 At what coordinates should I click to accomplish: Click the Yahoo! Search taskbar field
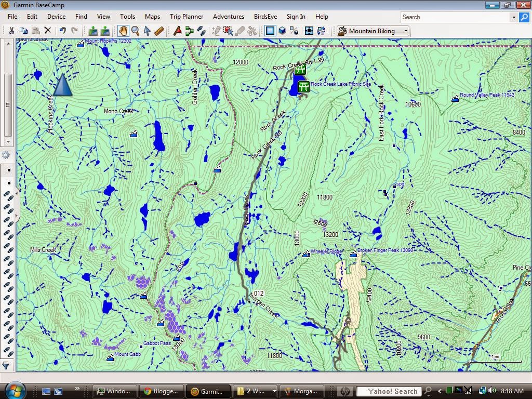coord(389,391)
